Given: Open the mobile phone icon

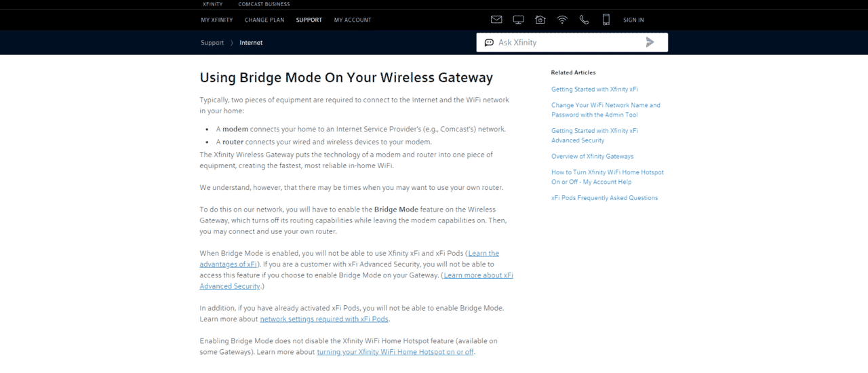Looking at the screenshot, I should 606,20.
